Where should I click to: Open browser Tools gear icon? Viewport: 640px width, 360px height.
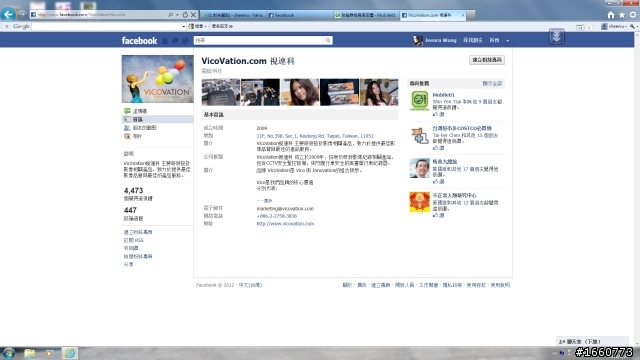click(633, 15)
